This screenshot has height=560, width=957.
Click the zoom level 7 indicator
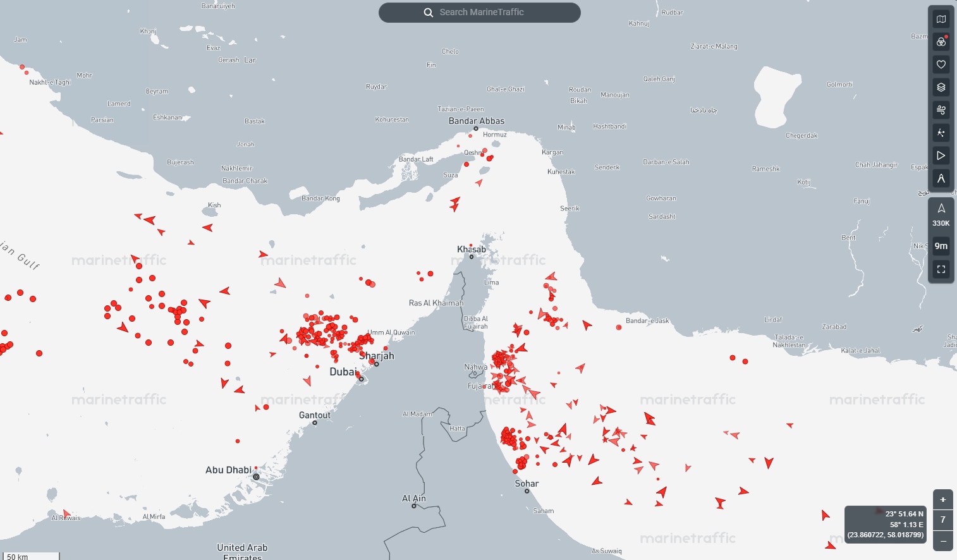(x=942, y=520)
